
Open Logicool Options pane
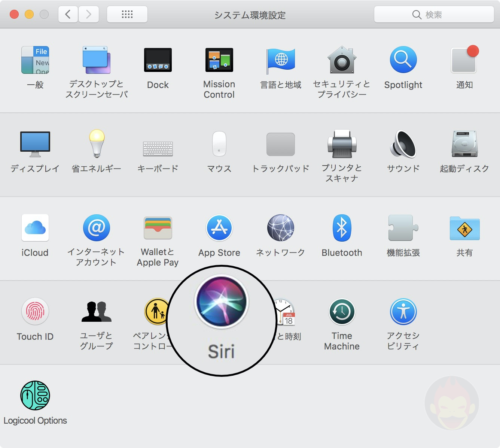click(x=35, y=396)
